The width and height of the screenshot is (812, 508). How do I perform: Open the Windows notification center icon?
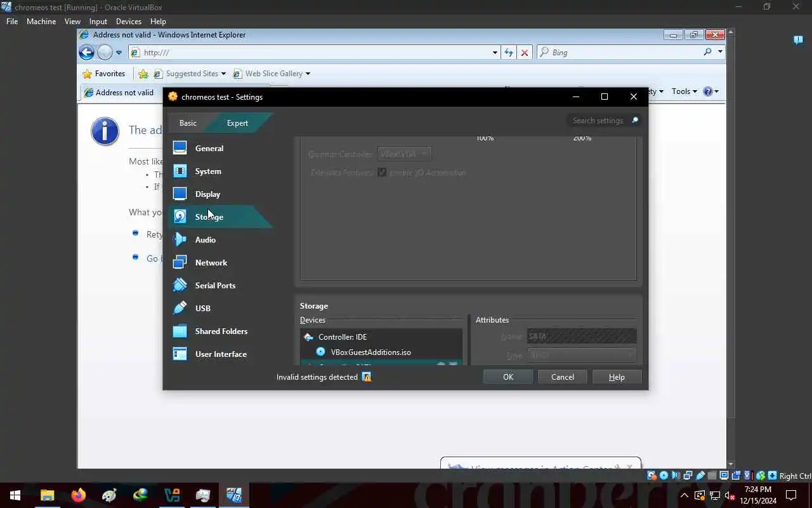[791, 495]
